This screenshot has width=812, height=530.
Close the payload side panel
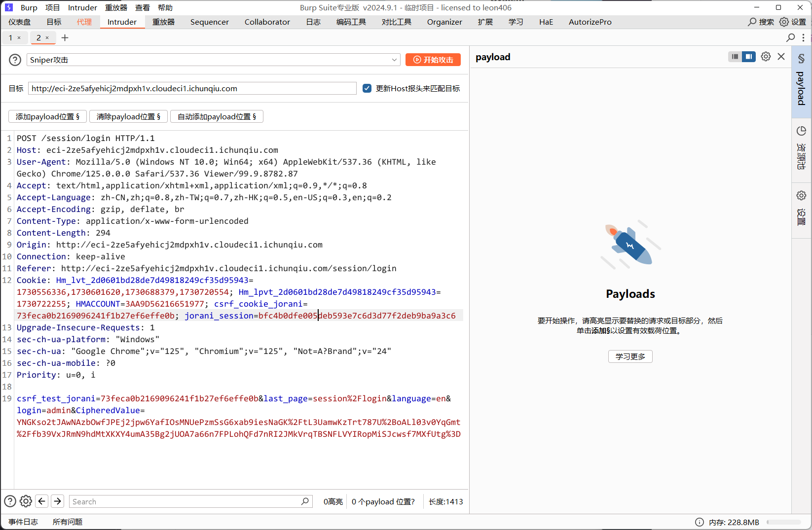781,57
